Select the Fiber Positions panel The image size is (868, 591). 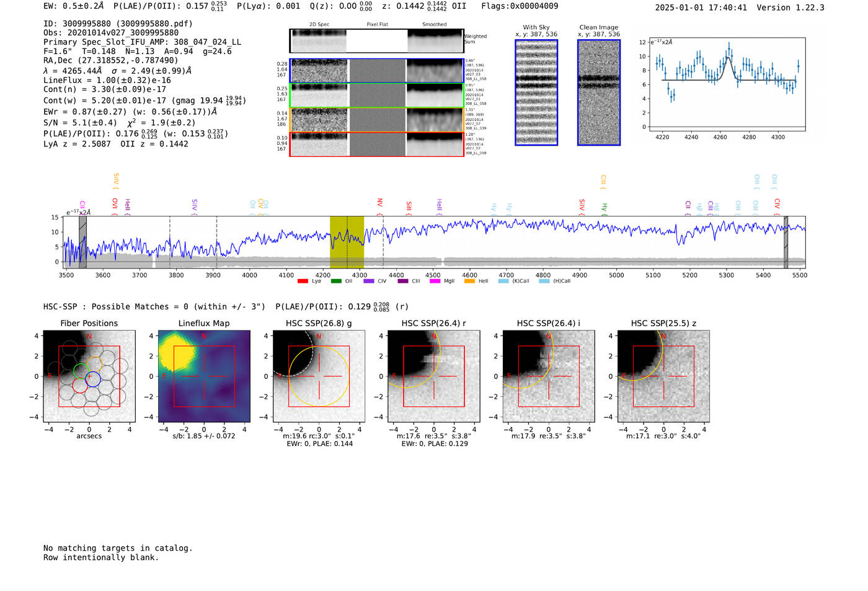[x=89, y=376]
